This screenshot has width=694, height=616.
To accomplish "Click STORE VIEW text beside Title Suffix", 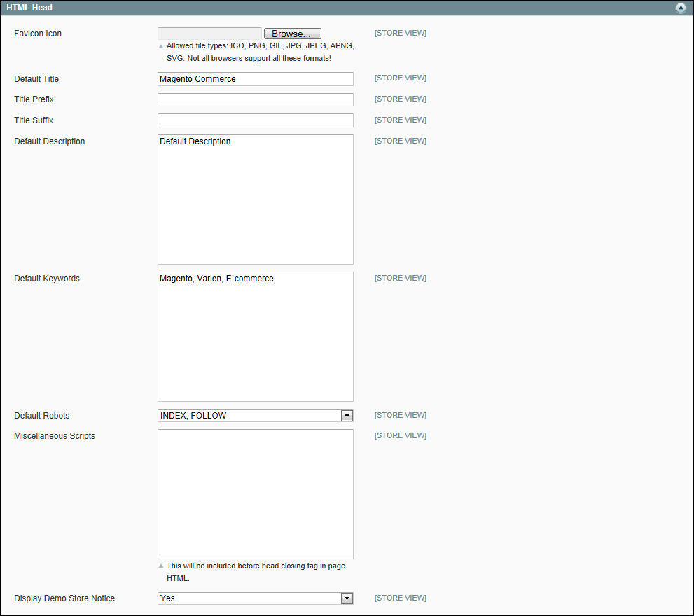I will tap(401, 120).
